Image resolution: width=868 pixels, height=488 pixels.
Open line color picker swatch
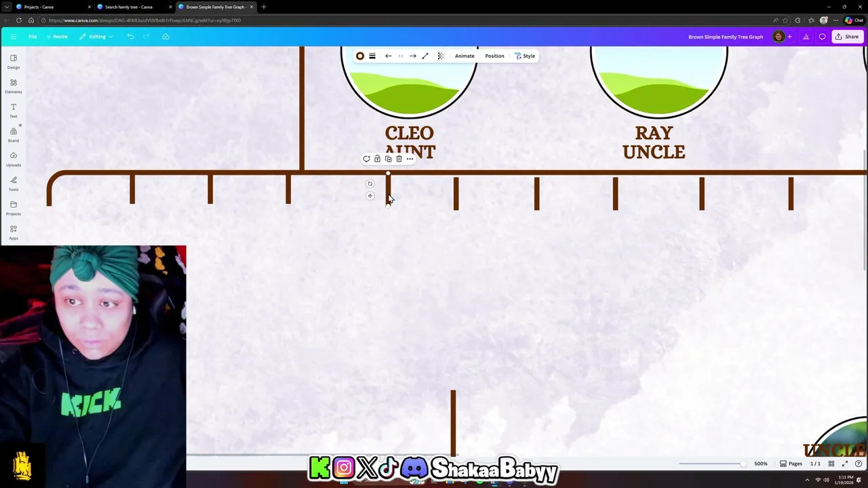(360, 56)
